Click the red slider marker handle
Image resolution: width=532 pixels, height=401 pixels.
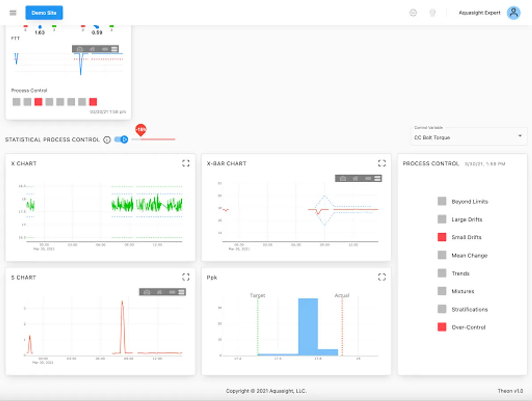coord(141,130)
